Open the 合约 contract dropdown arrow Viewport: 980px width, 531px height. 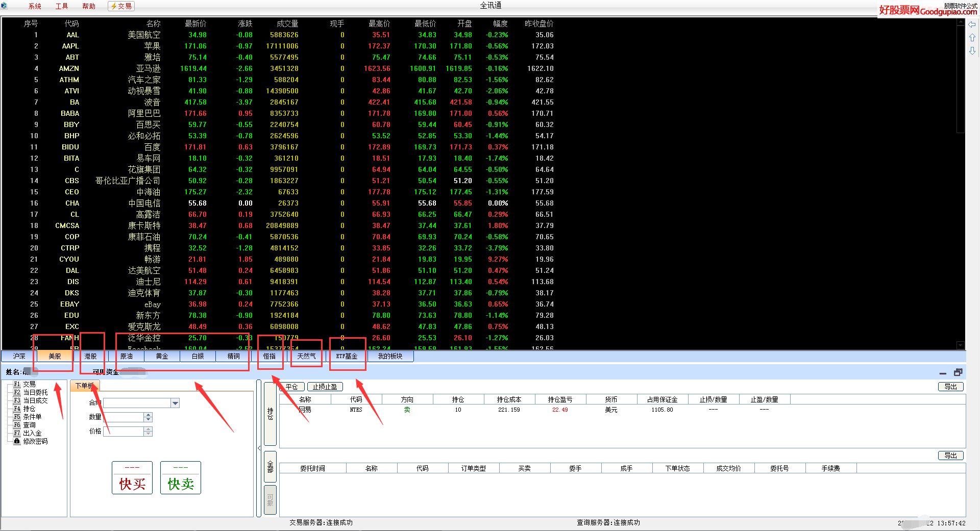[x=175, y=403]
